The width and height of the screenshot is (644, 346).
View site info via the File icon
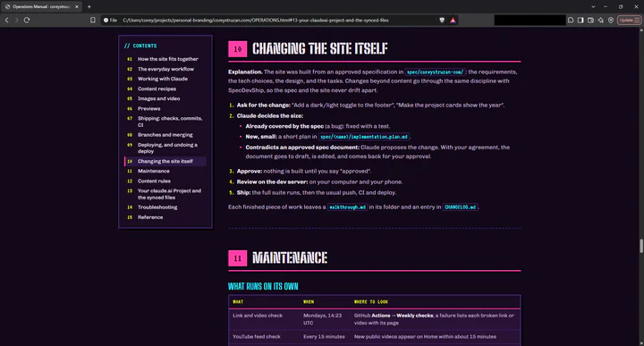pyautogui.click(x=111, y=20)
